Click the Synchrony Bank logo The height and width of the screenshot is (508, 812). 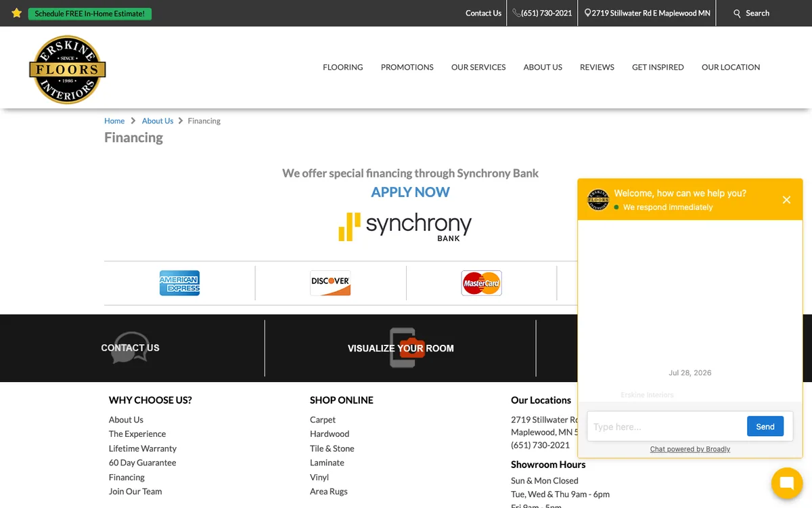[x=405, y=227]
